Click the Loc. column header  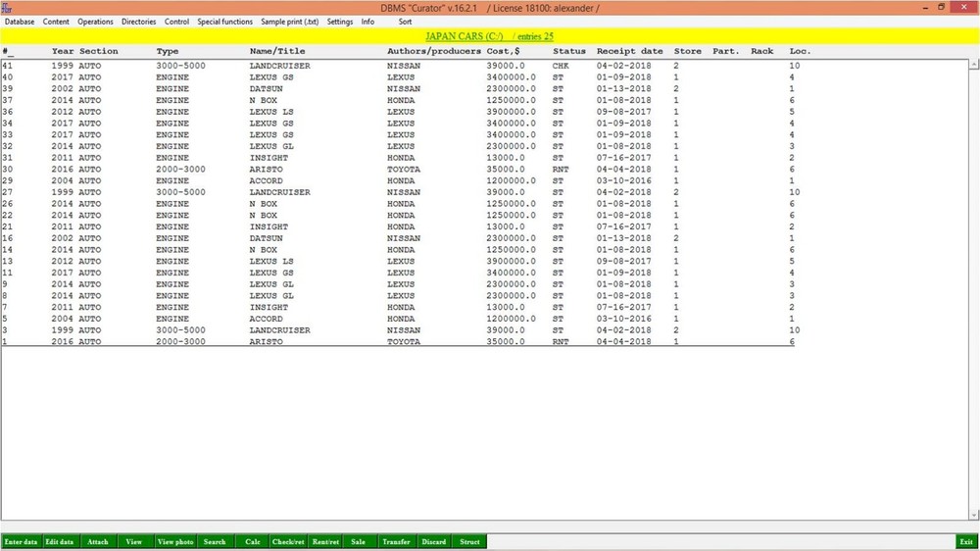tap(800, 51)
